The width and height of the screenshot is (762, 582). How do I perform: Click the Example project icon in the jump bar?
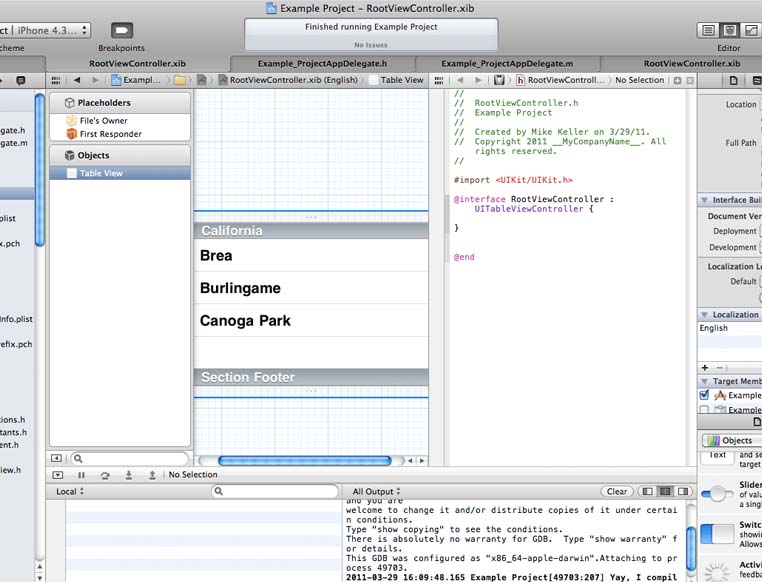[x=116, y=80]
